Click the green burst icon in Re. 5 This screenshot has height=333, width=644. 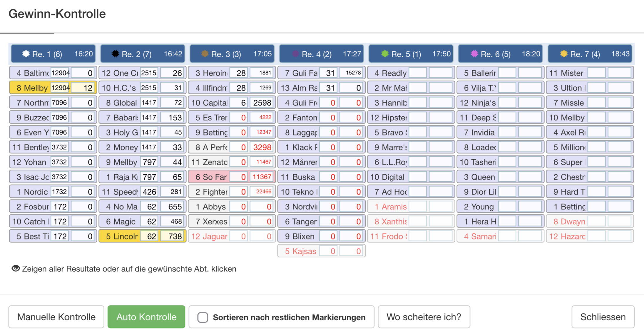pyautogui.click(x=385, y=54)
